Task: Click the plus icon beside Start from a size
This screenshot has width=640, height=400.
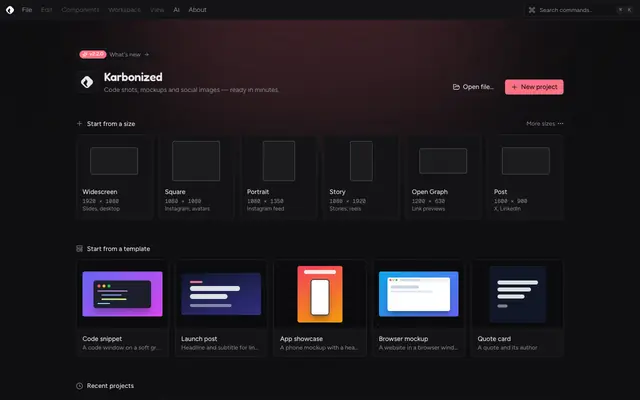Action: (79, 123)
